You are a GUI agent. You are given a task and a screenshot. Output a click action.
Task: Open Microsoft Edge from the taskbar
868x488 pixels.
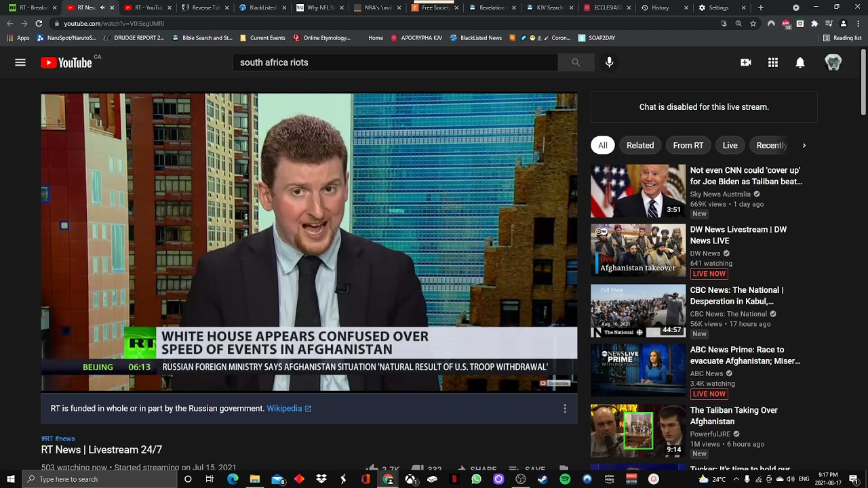233,479
